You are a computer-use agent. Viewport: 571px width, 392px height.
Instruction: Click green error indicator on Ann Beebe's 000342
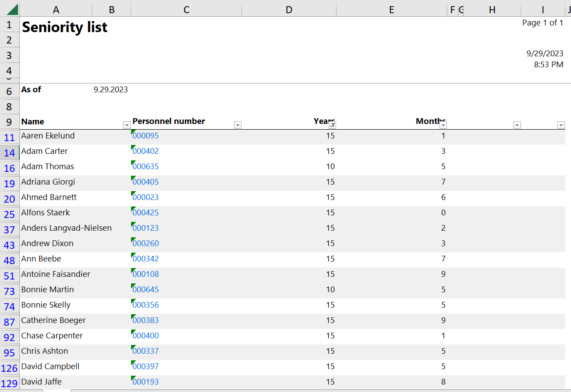pos(132,255)
